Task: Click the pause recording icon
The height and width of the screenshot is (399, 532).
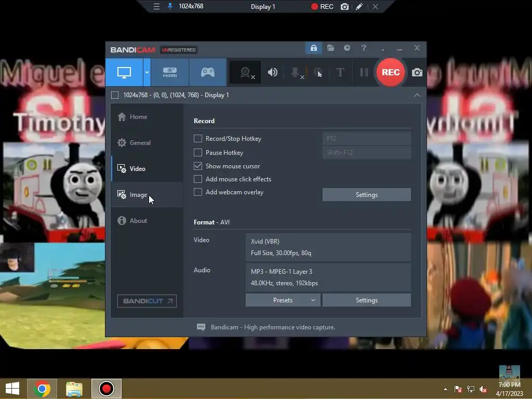Action: pos(364,72)
